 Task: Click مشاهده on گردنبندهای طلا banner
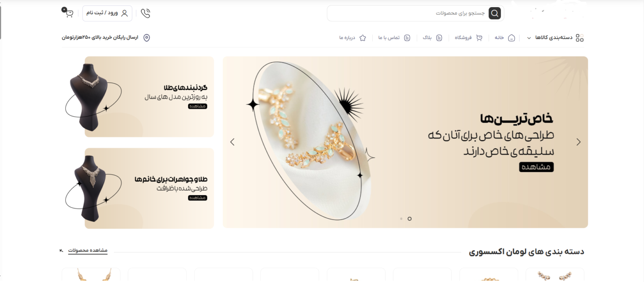click(197, 106)
